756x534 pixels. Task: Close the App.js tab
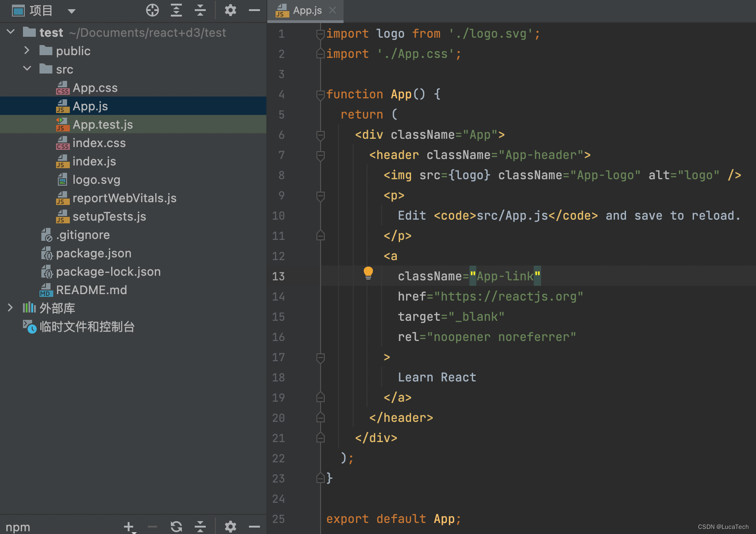(333, 11)
